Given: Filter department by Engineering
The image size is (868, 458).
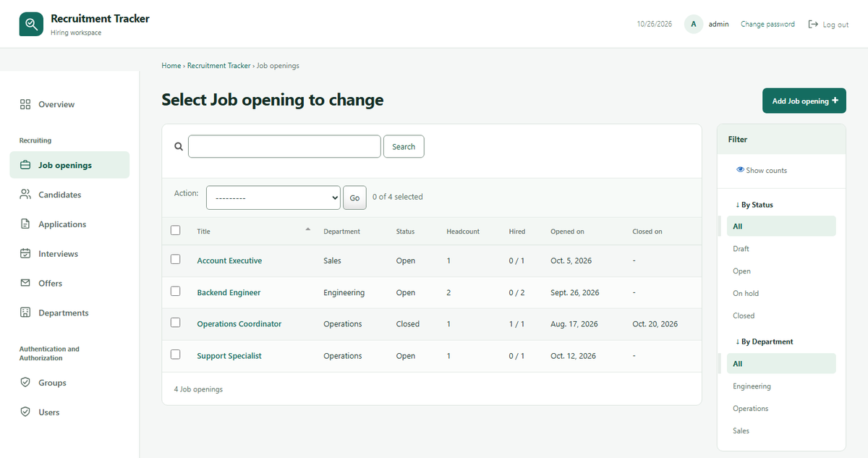Looking at the screenshot, I should pyautogui.click(x=781, y=386).
